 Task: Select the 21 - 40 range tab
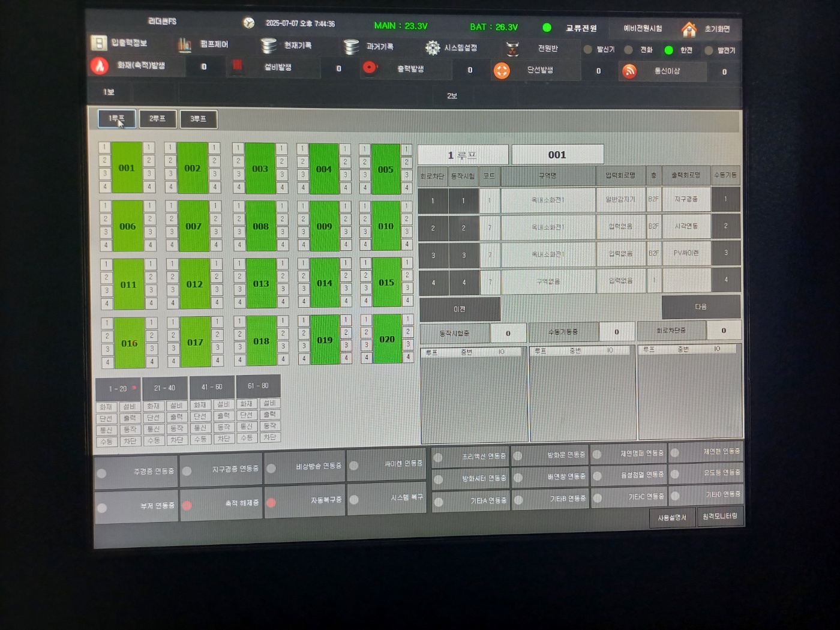[x=164, y=388]
